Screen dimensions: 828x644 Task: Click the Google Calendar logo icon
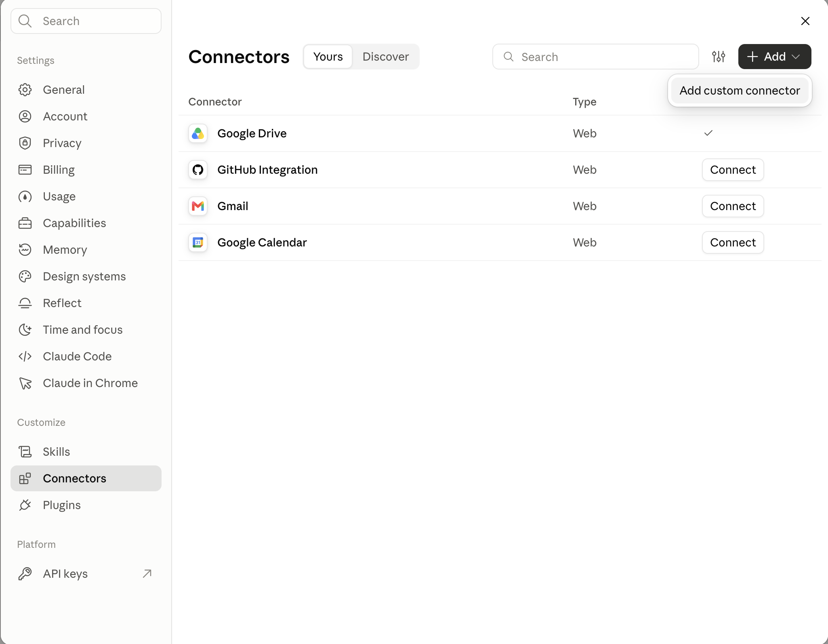tap(198, 242)
